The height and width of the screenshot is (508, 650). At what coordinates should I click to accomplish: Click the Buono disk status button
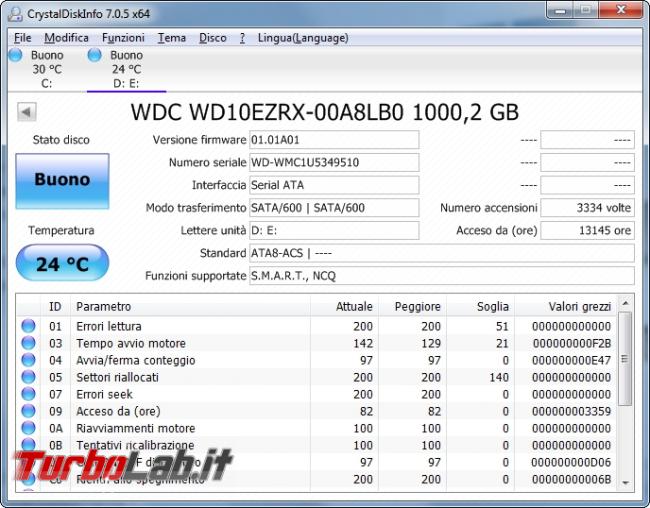[62, 181]
